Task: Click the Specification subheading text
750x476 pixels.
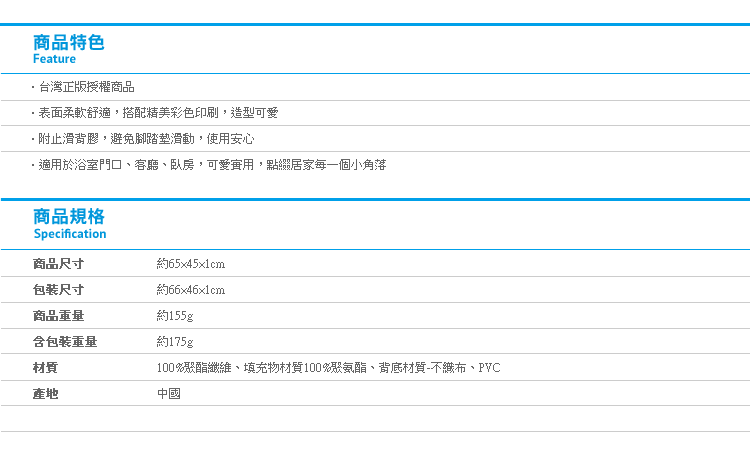Action: tap(69, 234)
